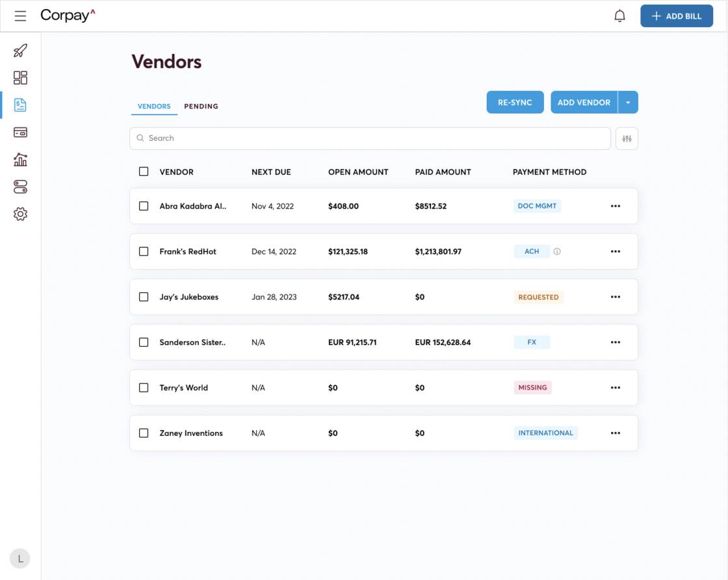Viewport: 728px width, 580px height.
Task: Click the notifications bell icon
Action: 619,16
